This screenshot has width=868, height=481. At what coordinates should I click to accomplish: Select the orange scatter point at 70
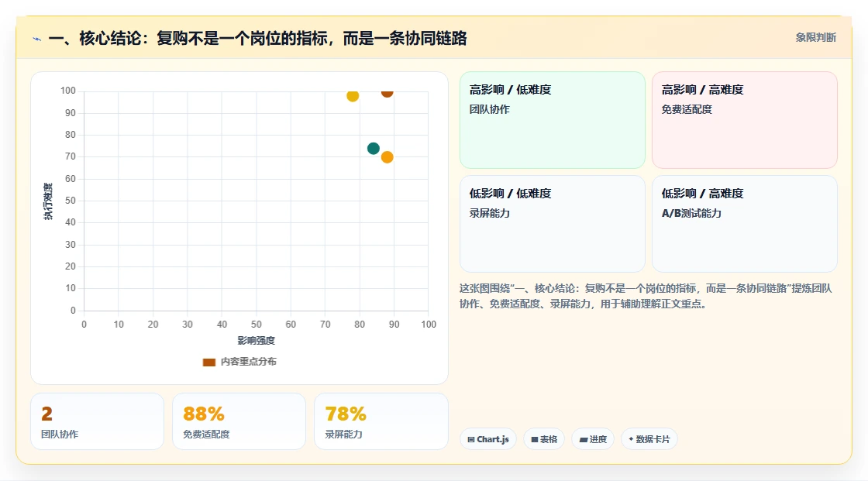387,157
